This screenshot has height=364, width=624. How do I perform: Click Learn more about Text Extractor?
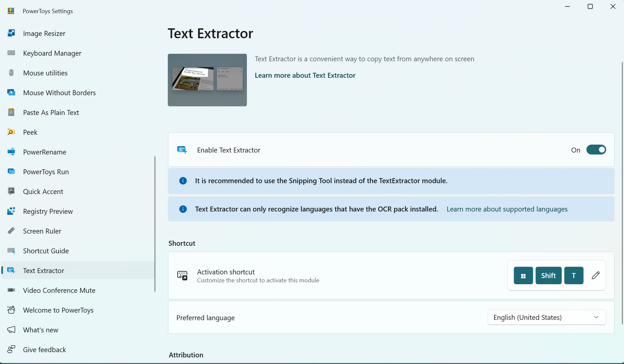coord(305,75)
